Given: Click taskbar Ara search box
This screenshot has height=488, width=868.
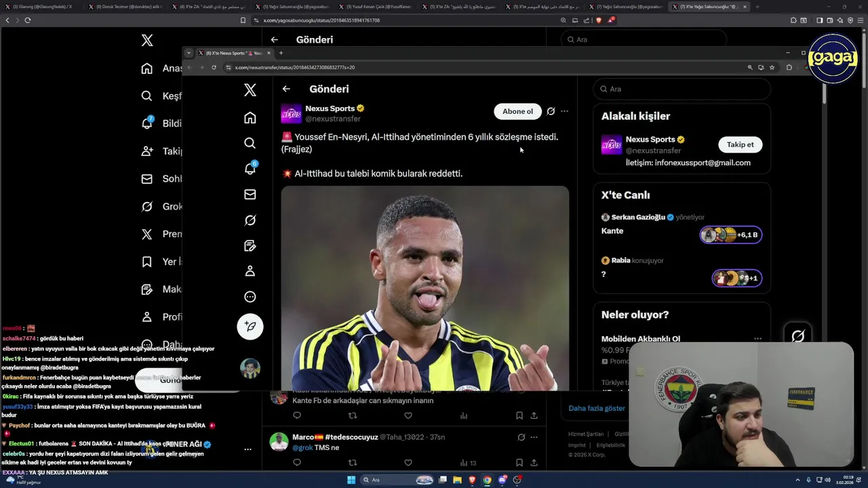Looking at the screenshot, I should (399, 480).
